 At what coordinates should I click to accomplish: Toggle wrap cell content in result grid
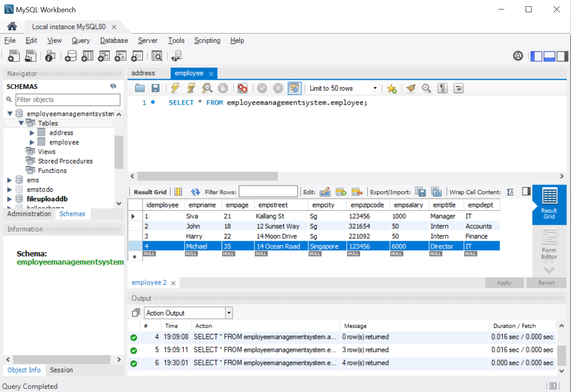point(509,192)
